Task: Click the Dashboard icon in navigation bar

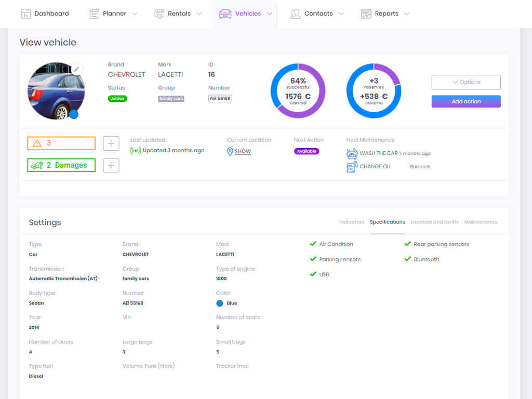Action: click(26, 14)
